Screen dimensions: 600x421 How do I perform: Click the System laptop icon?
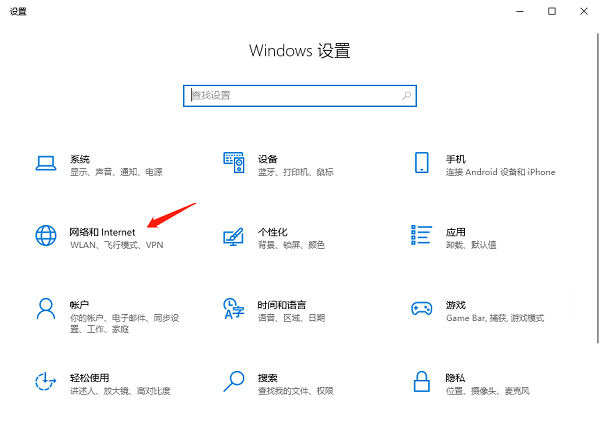pyautogui.click(x=46, y=163)
